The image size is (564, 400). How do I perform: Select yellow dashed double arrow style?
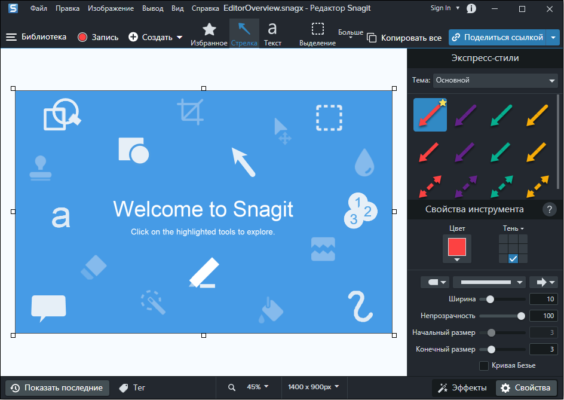point(538,186)
